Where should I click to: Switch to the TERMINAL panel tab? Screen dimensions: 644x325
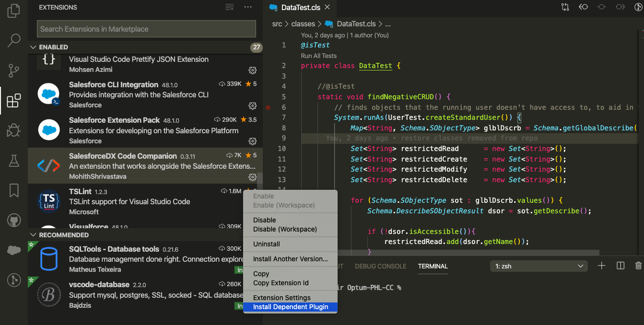(x=433, y=266)
